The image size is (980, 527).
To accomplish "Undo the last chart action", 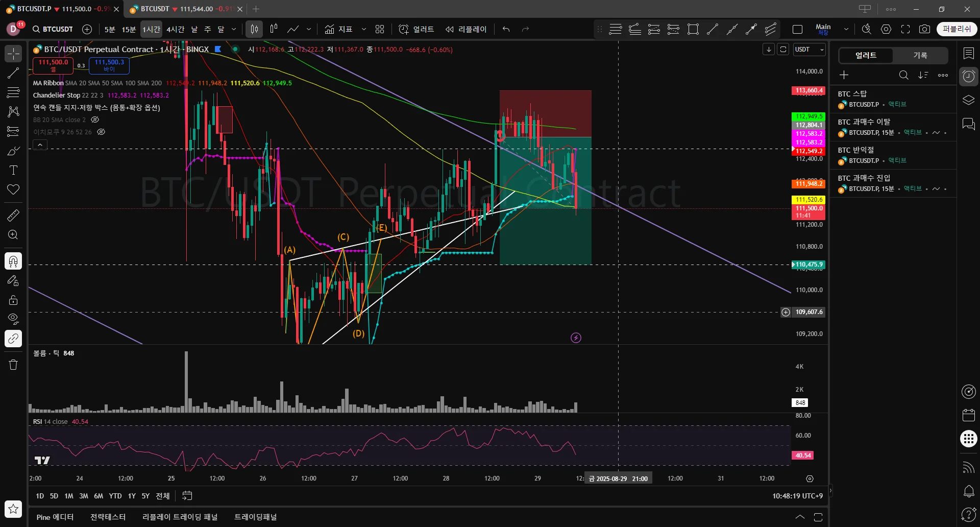I will click(x=506, y=29).
